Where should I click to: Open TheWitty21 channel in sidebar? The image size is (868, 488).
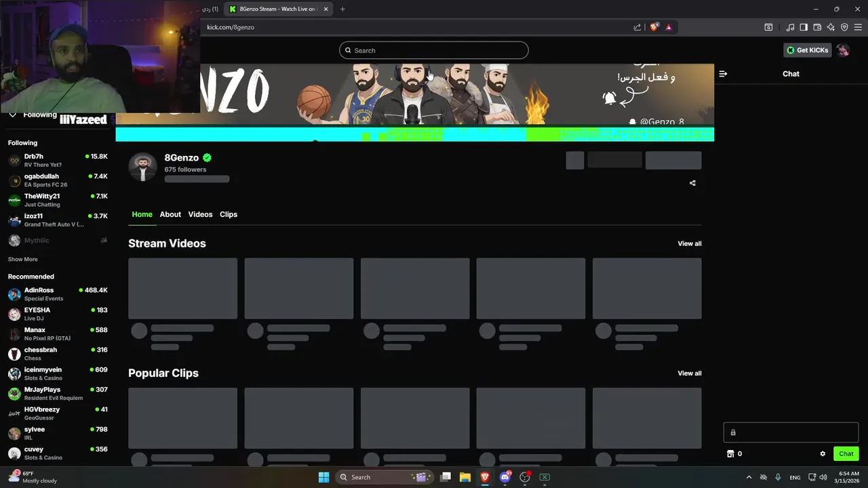coord(58,200)
